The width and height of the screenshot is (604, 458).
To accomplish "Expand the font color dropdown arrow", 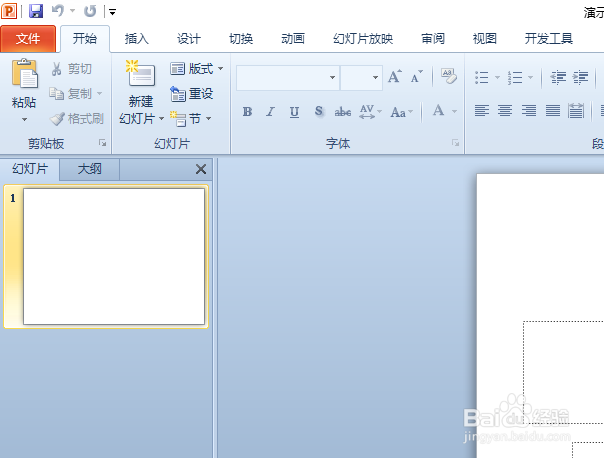I will tap(455, 112).
